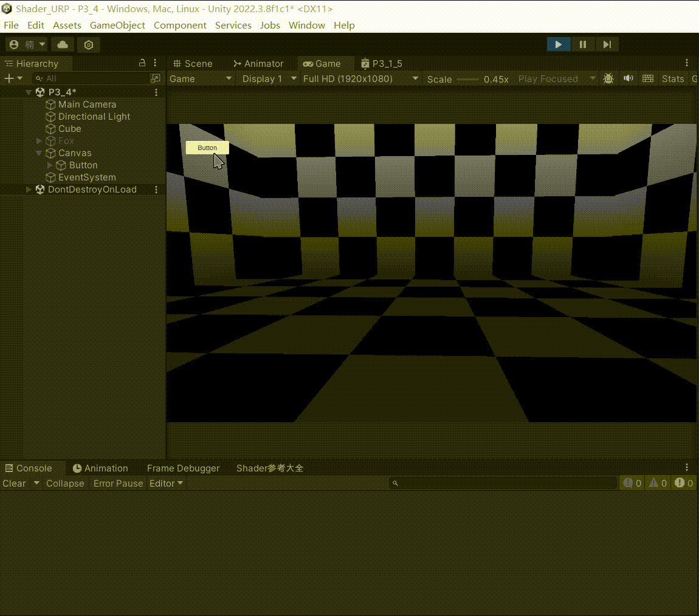The width and height of the screenshot is (699, 616).
Task: Open the Full HD (1920x1080) resolution dropdown
Action: point(360,78)
